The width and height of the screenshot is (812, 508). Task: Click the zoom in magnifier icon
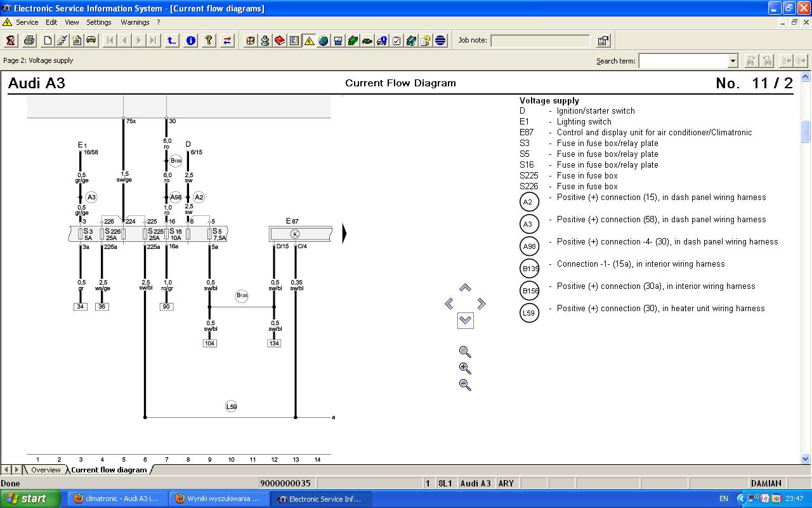[x=465, y=368]
